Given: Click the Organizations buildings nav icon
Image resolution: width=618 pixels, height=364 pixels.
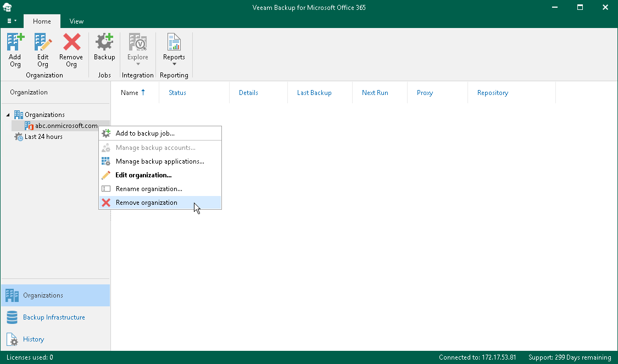Looking at the screenshot, I should coord(12,295).
